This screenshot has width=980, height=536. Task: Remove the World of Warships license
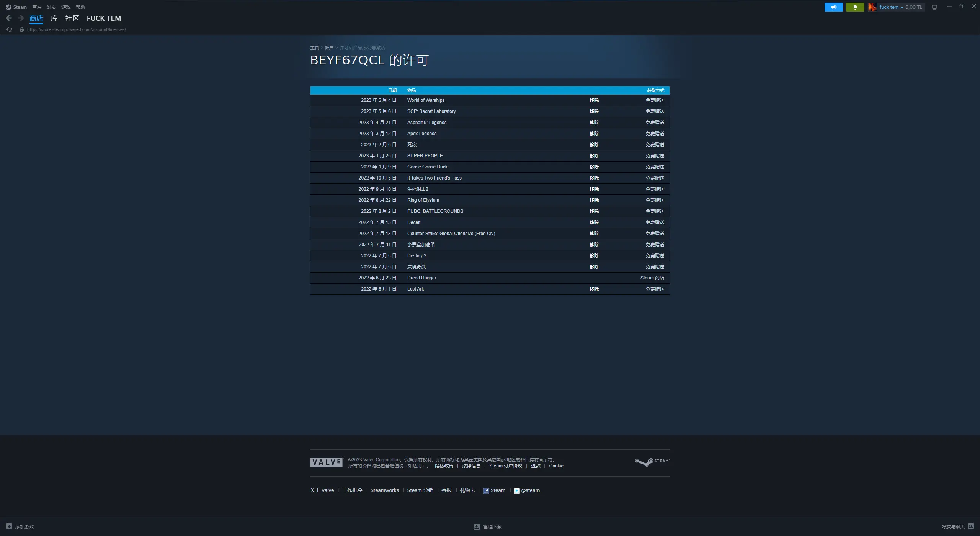coord(594,100)
